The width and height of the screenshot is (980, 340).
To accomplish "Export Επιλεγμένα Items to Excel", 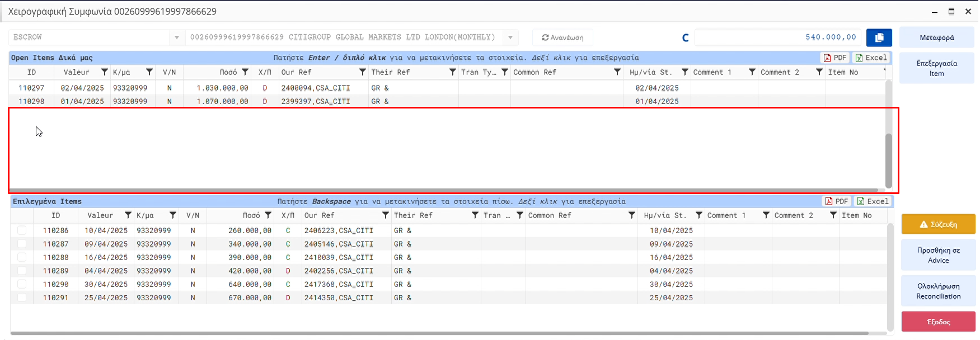I will 873,201.
